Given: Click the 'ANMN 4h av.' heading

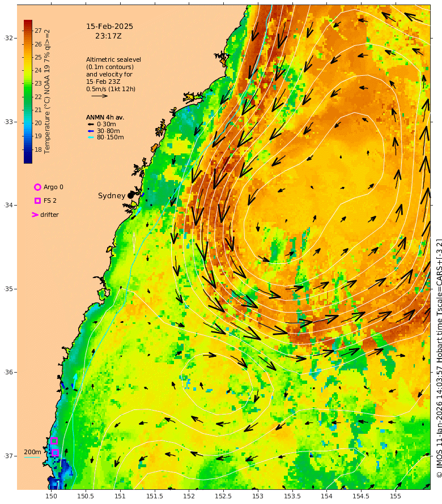Looking at the screenshot, I should pos(105,117).
